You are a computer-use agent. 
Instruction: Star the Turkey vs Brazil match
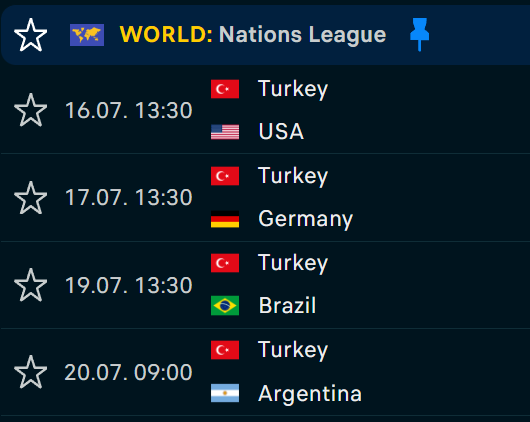pyautogui.click(x=30, y=285)
